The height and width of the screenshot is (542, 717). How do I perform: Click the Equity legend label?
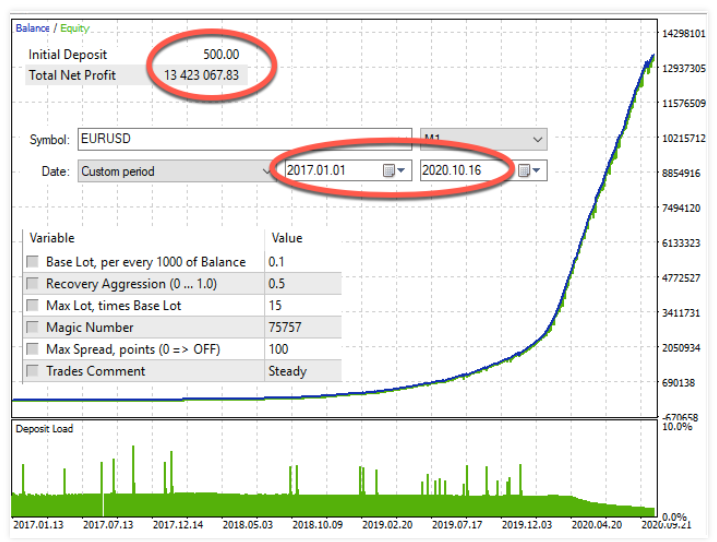(x=75, y=28)
